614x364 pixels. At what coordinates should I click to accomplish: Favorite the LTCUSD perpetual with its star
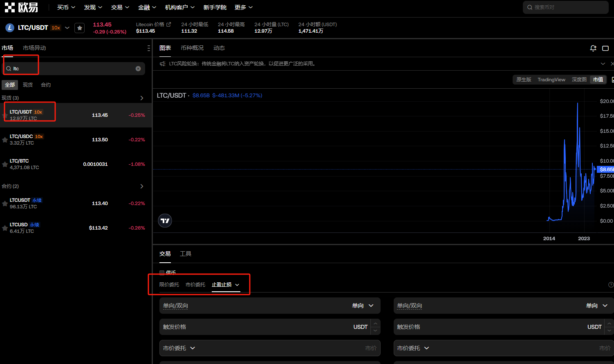(5, 228)
